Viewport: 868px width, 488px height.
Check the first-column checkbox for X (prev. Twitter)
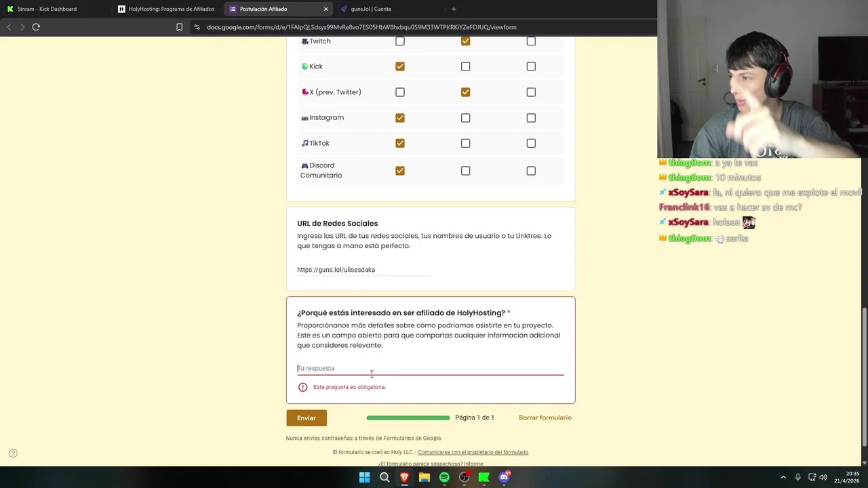pos(400,92)
